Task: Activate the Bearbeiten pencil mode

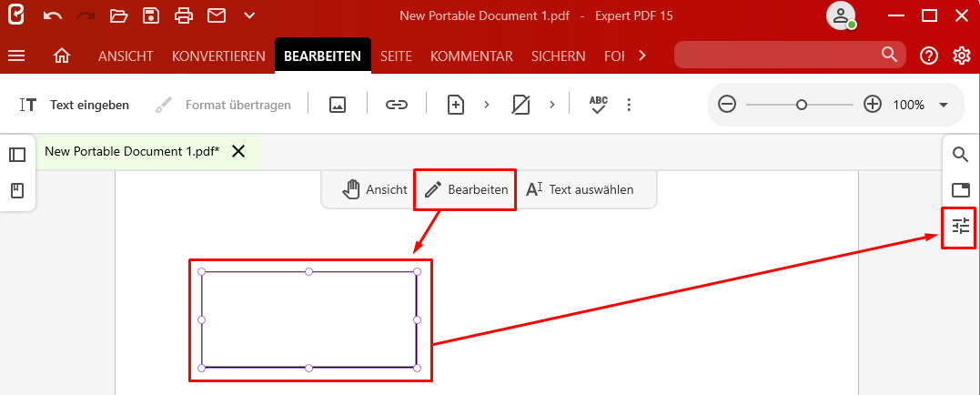Action: tap(466, 189)
